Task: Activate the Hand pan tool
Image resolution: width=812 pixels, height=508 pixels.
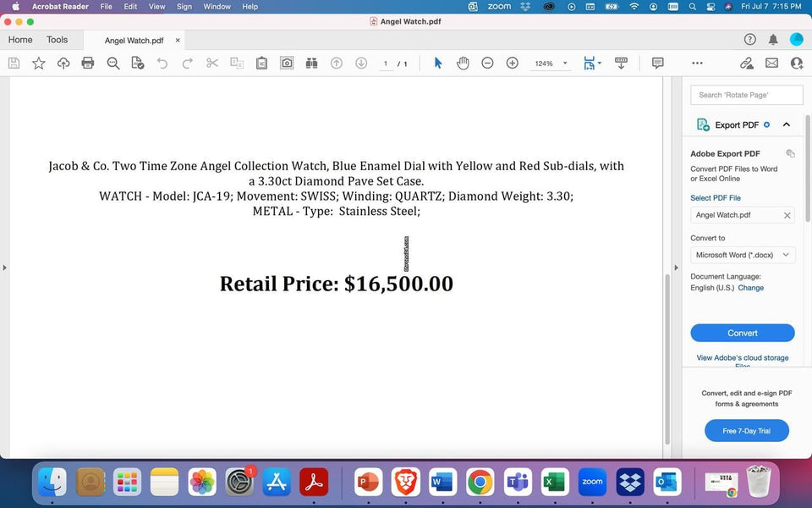Action: tap(463, 63)
